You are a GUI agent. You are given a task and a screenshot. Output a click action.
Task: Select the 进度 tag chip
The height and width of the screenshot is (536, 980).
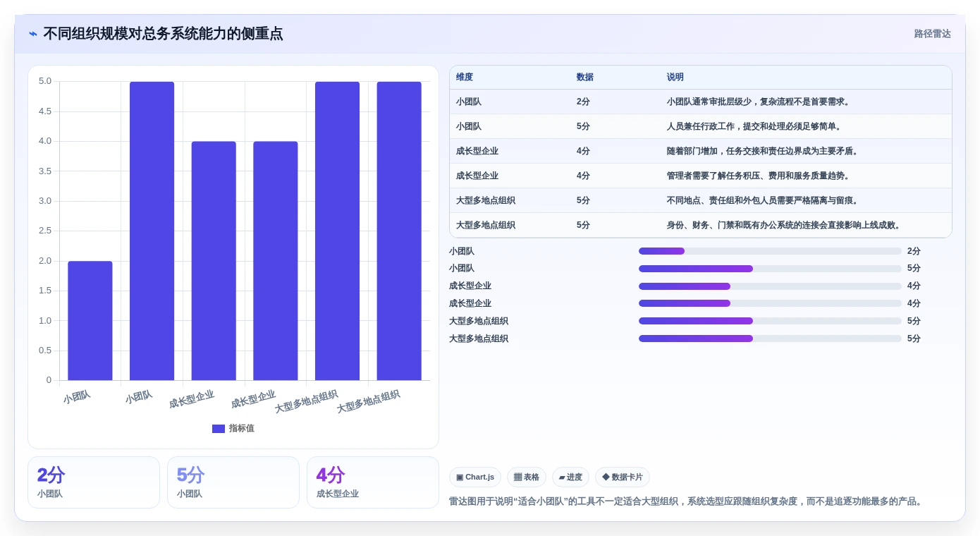pyautogui.click(x=570, y=477)
